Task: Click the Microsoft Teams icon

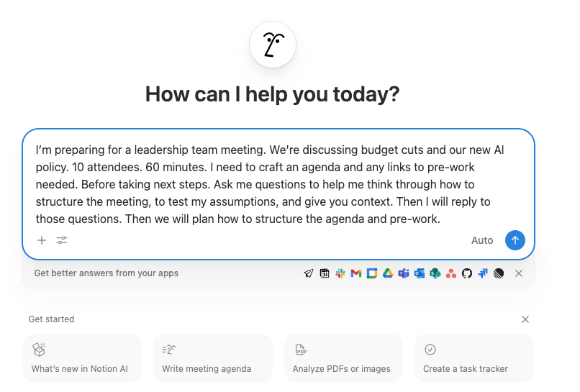Action: [404, 273]
